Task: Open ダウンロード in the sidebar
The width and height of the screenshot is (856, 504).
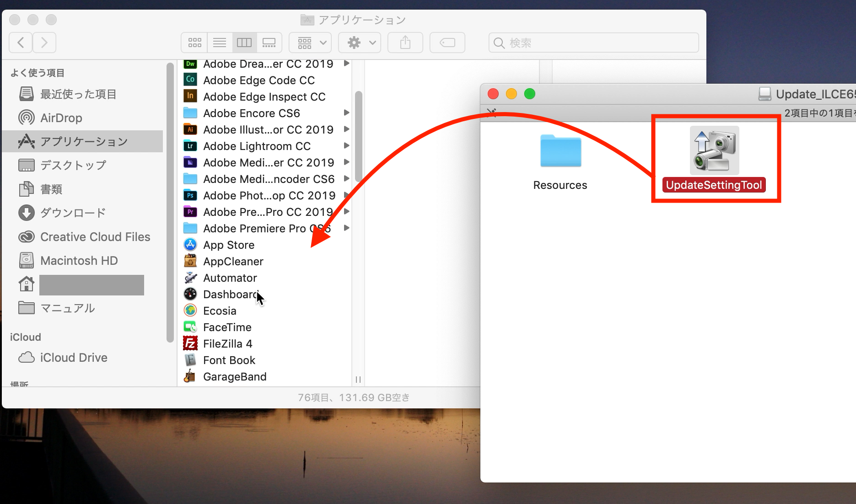Action: pyautogui.click(x=82, y=213)
